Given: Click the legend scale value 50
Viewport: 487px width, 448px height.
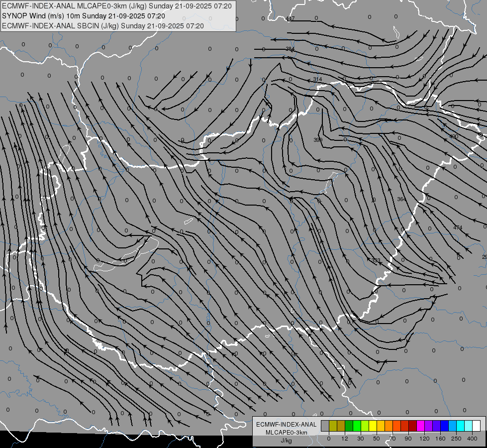Looking at the screenshot, I should click(377, 439).
